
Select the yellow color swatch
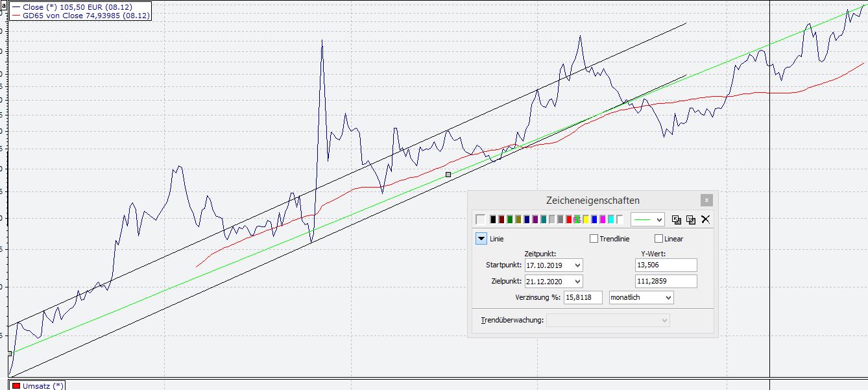point(586,219)
